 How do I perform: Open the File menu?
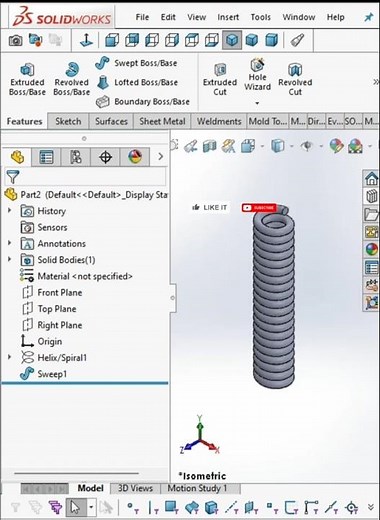pos(142,17)
